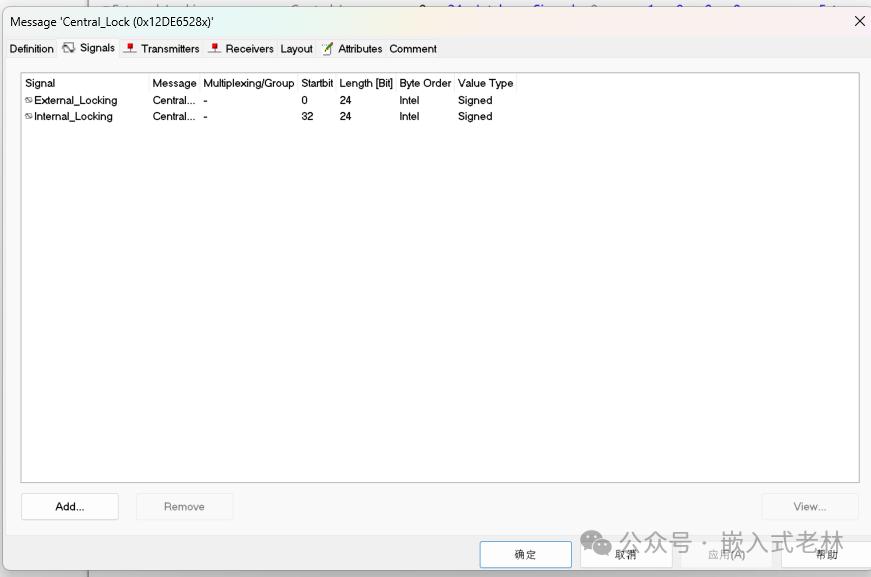This screenshot has height=577, width=871.
Task: Select the Internal_Locking signal row
Action: tap(271, 117)
